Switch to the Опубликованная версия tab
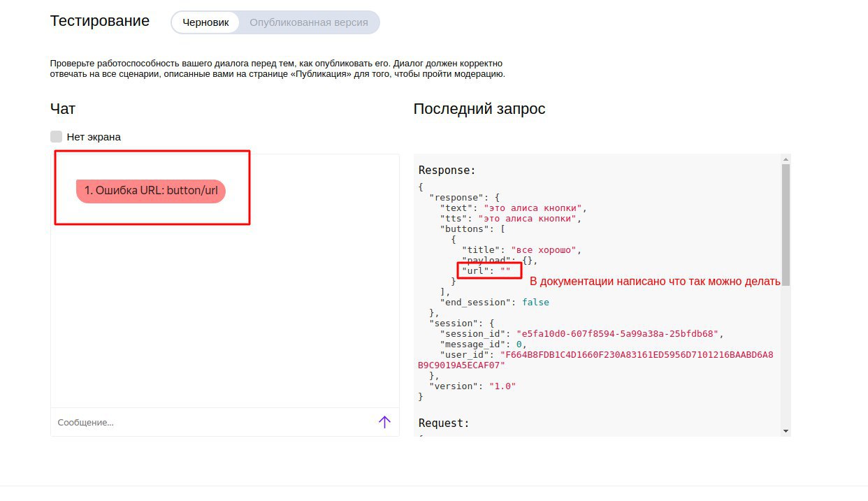 coord(308,22)
